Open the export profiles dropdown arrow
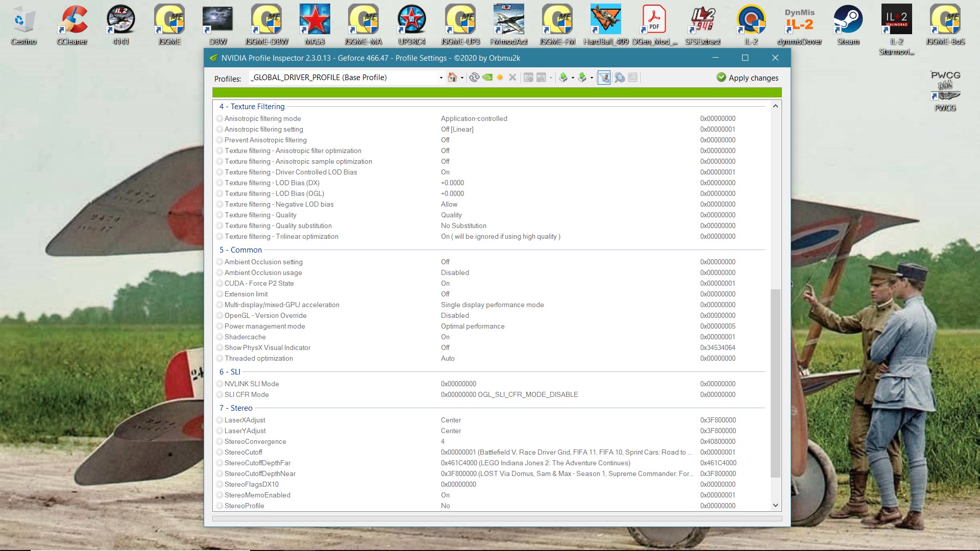Viewport: 980px width, 551px height. tap(573, 78)
